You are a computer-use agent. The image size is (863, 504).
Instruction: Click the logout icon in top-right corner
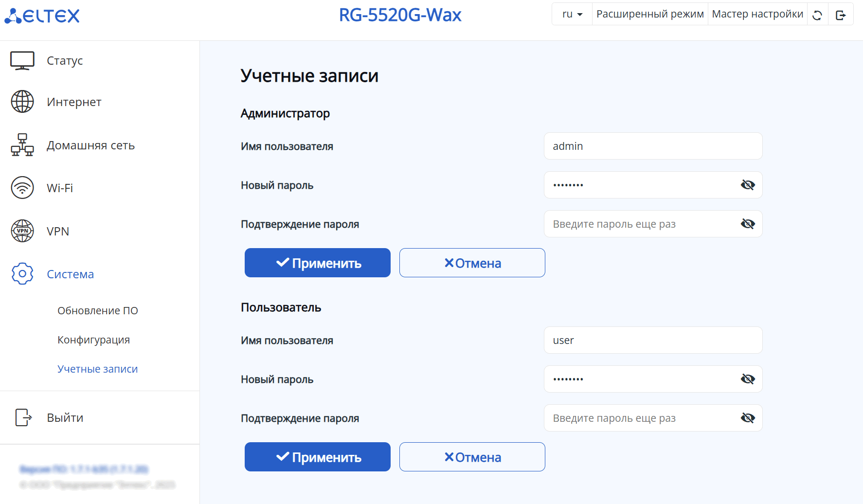(x=841, y=15)
